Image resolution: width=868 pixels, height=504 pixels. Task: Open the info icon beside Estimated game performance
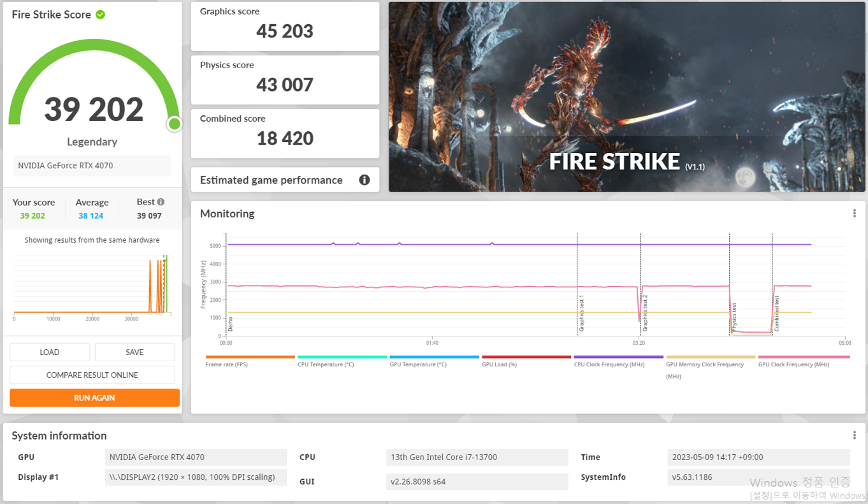point(365,180)
